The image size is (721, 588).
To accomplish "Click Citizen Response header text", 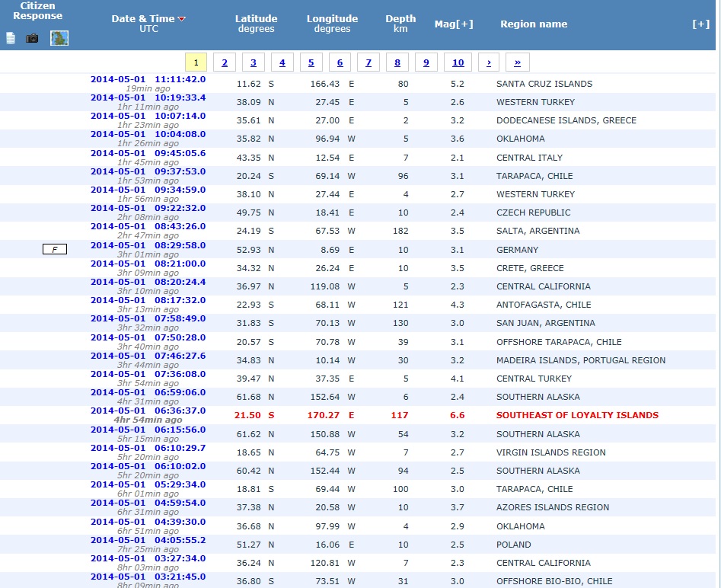I will tap(38, 11).
